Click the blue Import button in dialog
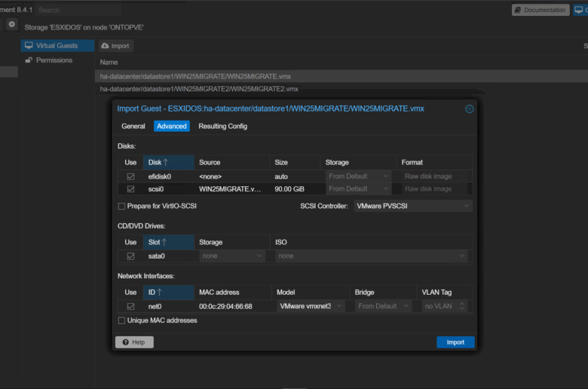This screenshot has width=588, height=389. click(455, 342)
